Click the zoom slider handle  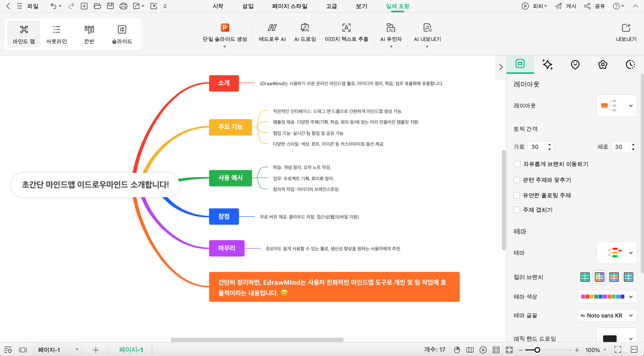(537, 350)
